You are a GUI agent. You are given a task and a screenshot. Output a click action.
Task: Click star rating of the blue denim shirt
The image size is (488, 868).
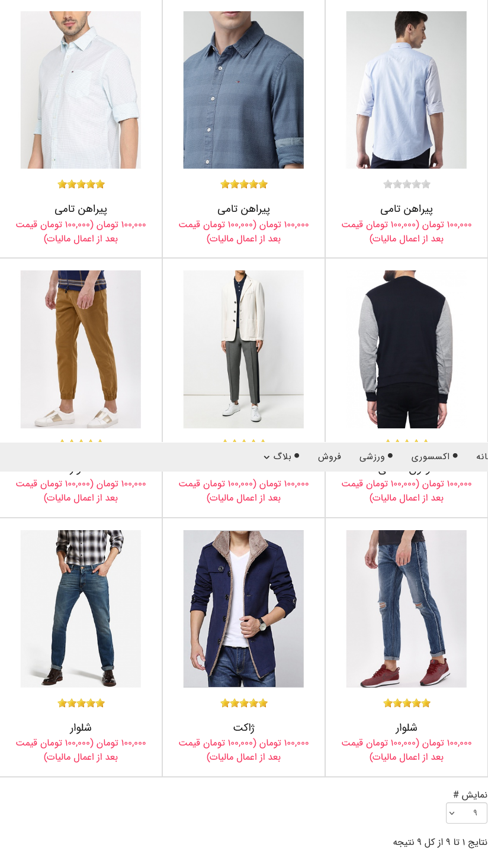244,184
